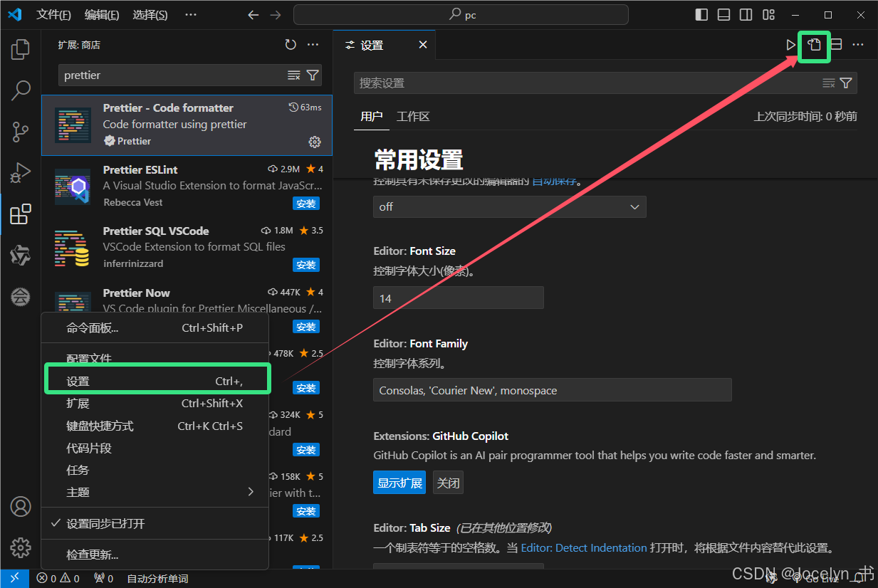Expand the 主题 submenu arrow
Viewport: 878px width, 588px height.
point(251,492)
